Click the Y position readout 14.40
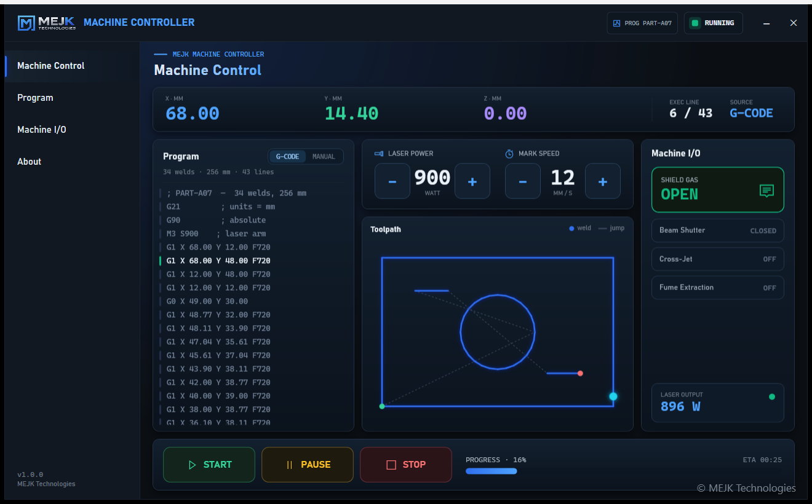 click(x=351, y=114)
